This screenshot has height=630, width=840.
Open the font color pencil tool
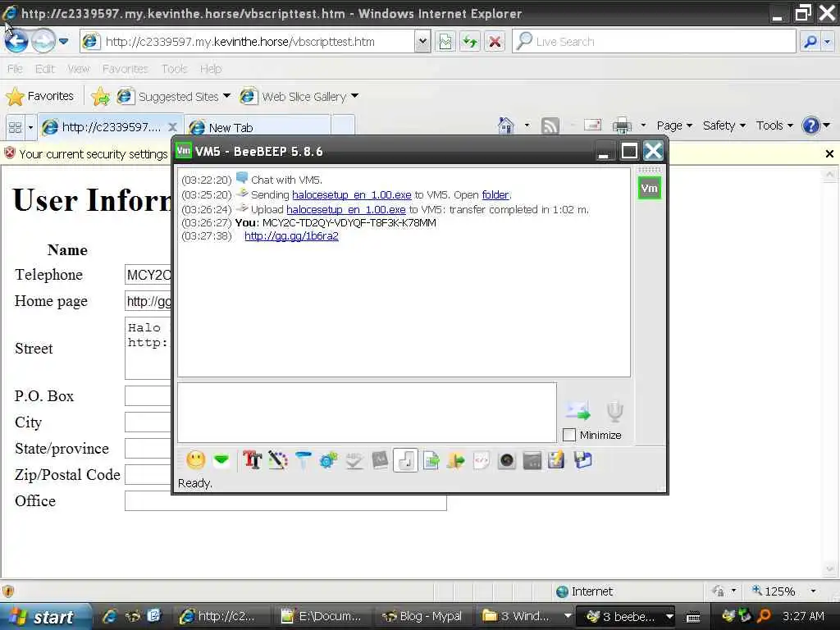point(277,460)
